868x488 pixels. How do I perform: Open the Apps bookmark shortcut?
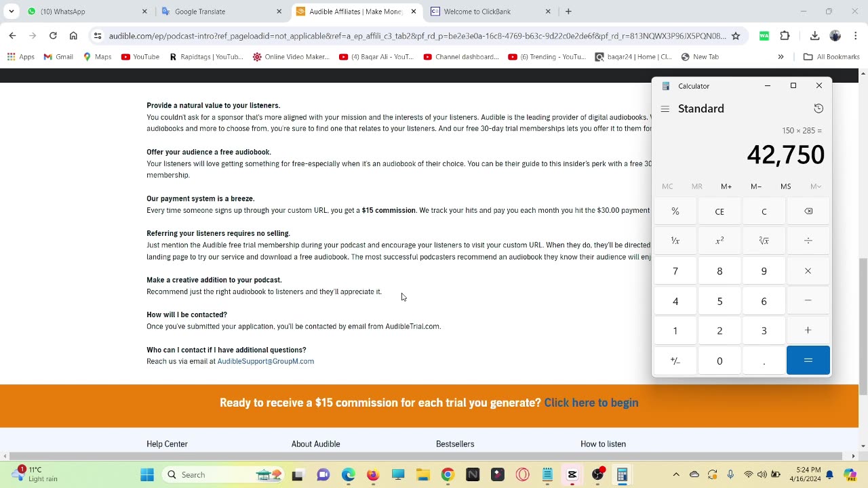(x=21, y=57)
